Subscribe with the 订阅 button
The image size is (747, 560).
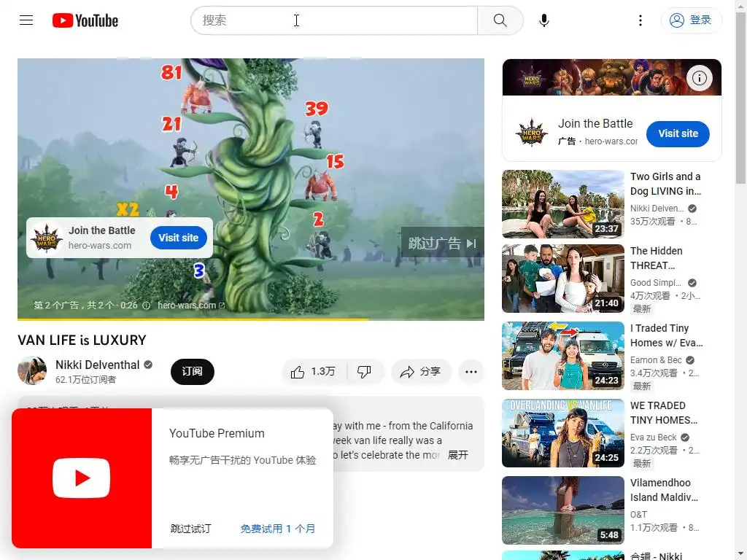(192, 371)
